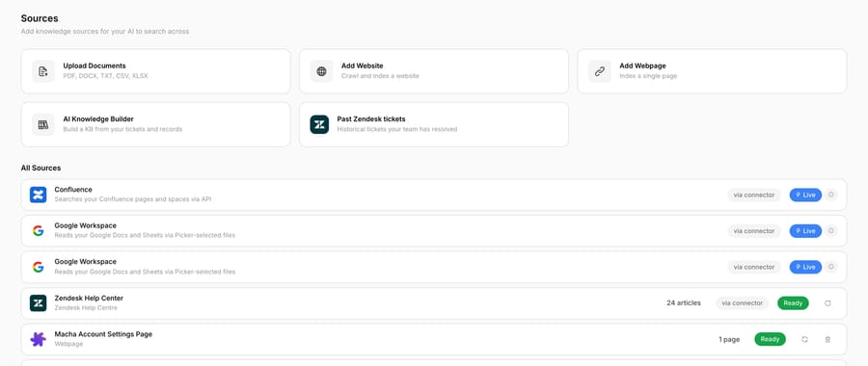The height and width of the screenshot is (366, 868).
Task: Click the Confluence logo in All Sources
Action: [39, 195]
